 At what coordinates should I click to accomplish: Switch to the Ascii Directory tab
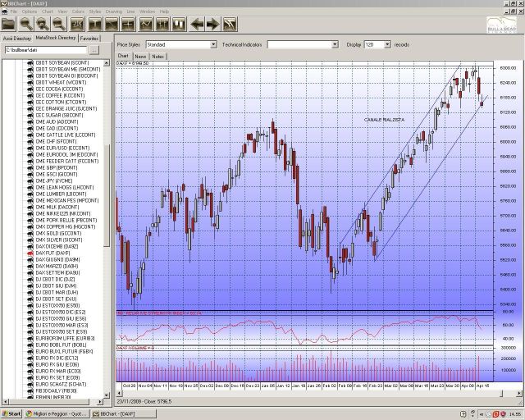coord(17,39)
